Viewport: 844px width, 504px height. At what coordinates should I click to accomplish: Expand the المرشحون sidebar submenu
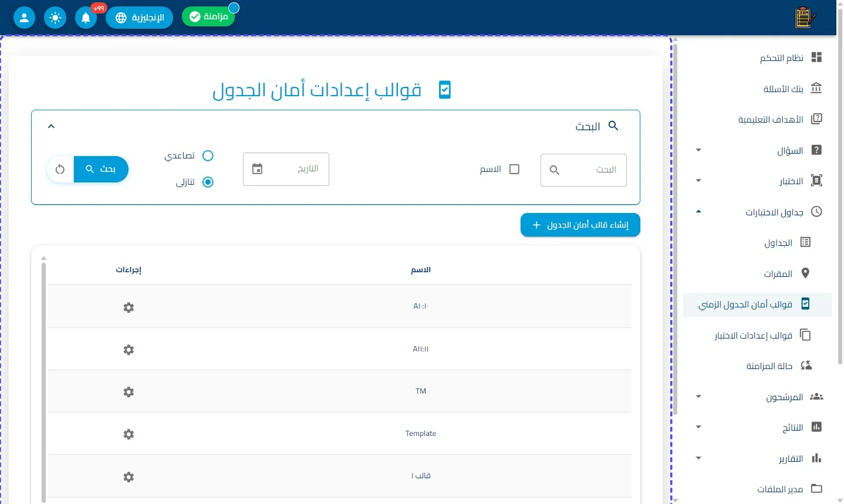point(698,397)
